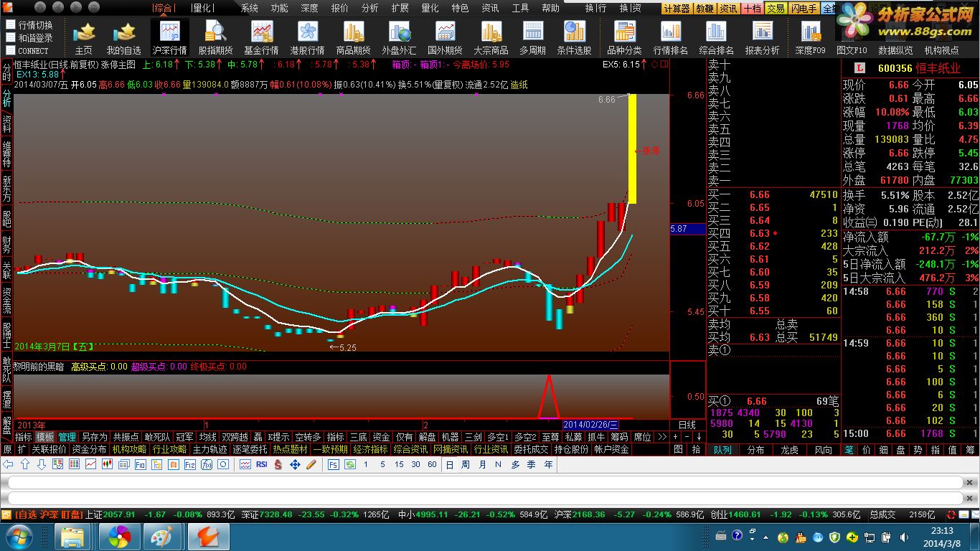Open the 报价 quotes menu
980x551 pixels.
(x=340, y=8)
